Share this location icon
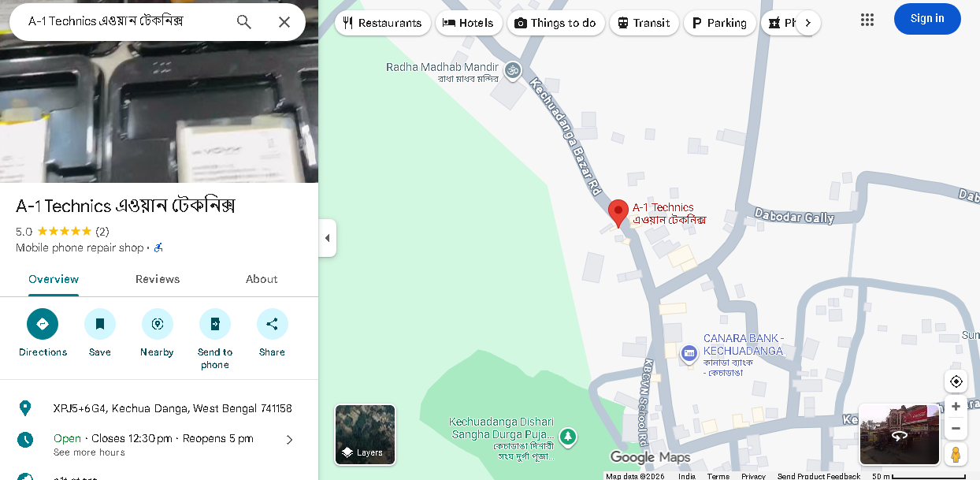Viewport: 980px width, 480px height. (x=272, y=324)
